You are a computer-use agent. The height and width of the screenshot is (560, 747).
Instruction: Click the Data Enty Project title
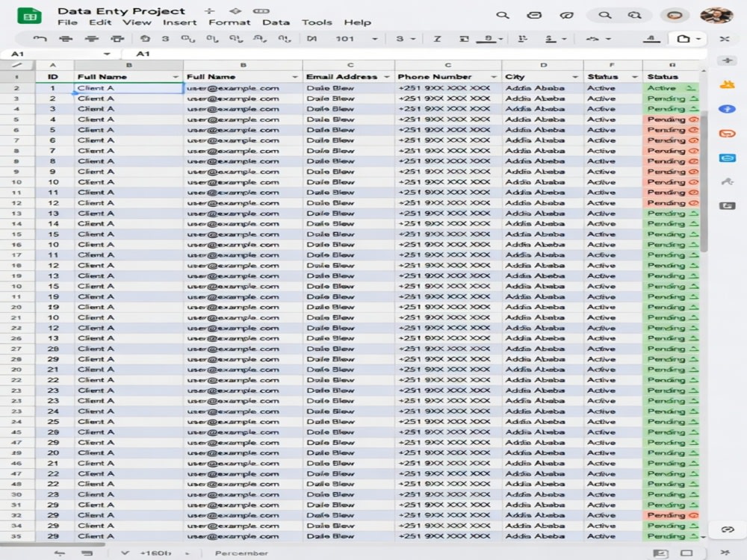(x=121, y=10)
